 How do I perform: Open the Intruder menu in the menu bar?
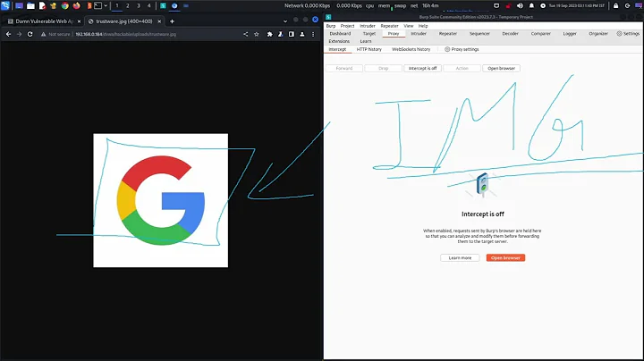(x=368, y=26)
